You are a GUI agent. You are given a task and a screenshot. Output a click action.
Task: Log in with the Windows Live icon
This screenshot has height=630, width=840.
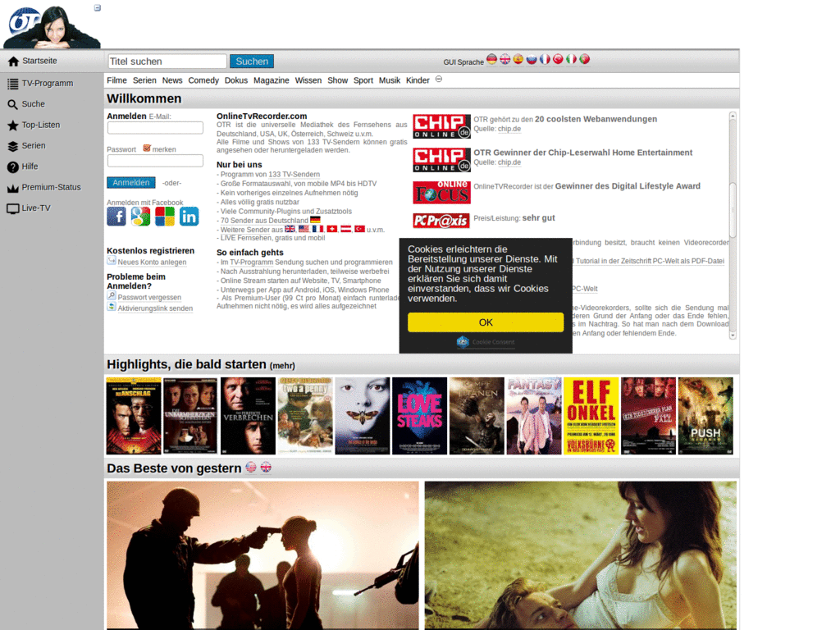[164, 217]
